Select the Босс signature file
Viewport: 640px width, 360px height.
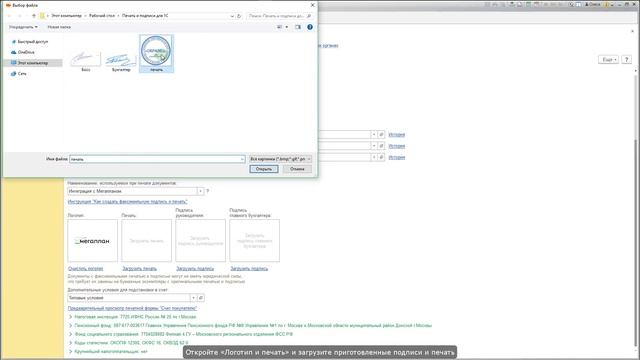(x=86, y=60)
